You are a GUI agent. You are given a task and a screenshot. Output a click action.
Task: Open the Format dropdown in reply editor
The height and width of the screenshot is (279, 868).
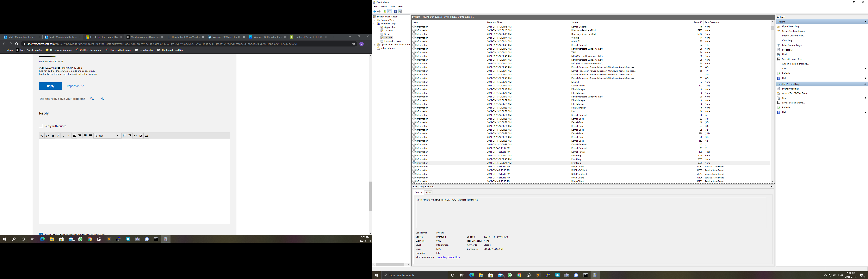pos(104,136)
